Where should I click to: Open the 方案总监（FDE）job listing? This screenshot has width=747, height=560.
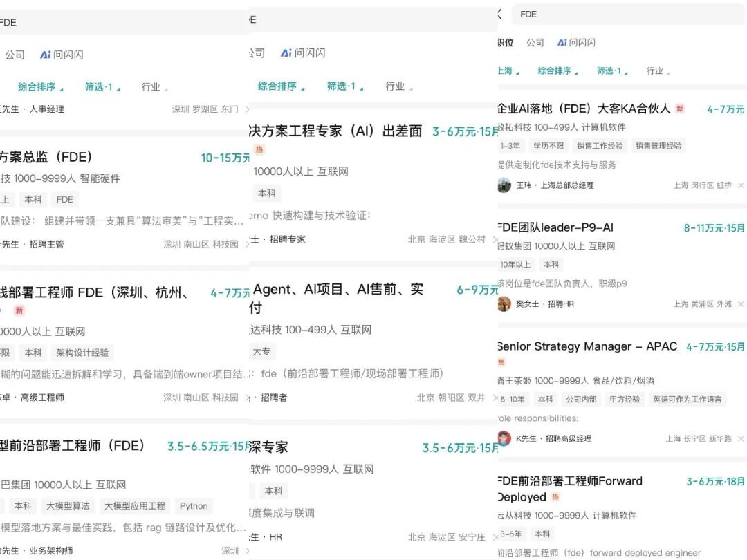point(46,157)
